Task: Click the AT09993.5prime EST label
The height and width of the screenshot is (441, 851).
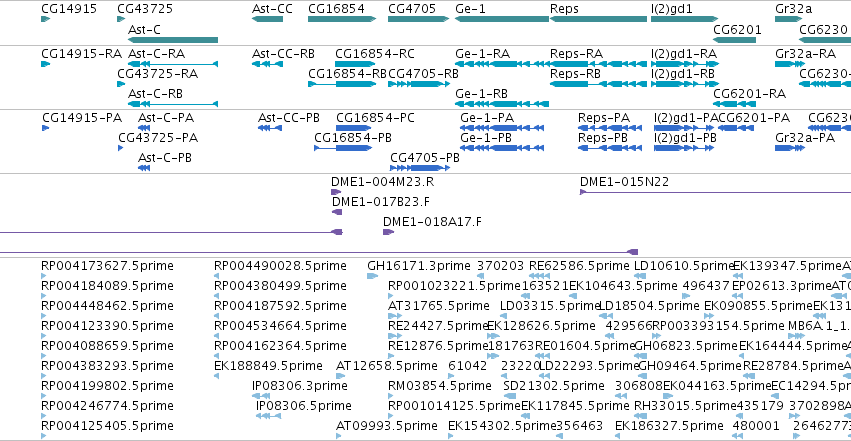Action: (387, 426)
